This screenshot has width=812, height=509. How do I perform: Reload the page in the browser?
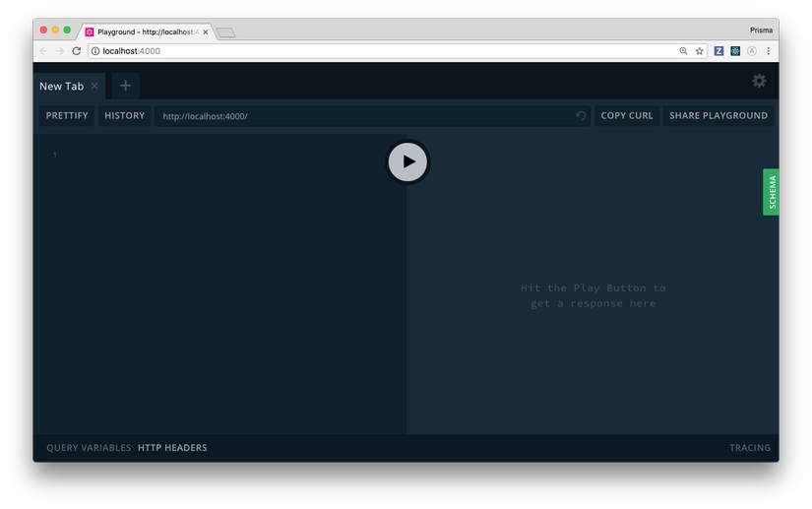[77, 51]
